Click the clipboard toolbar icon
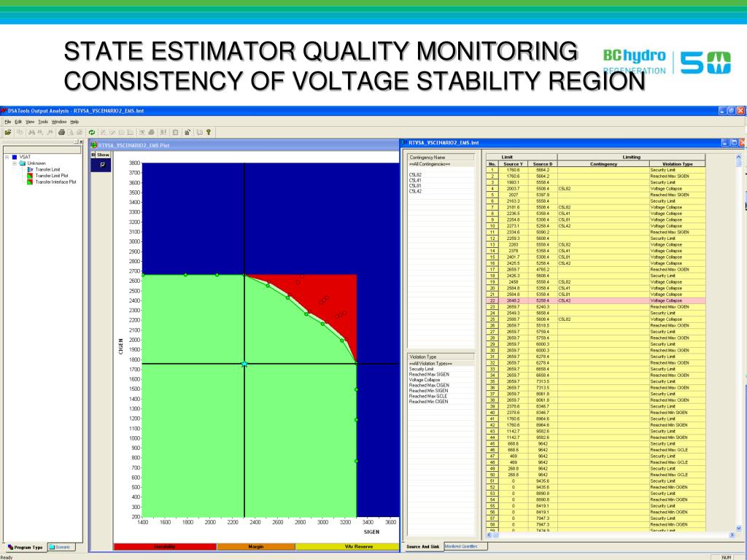The height and width of the screenshot is (560, 747). 175,133
